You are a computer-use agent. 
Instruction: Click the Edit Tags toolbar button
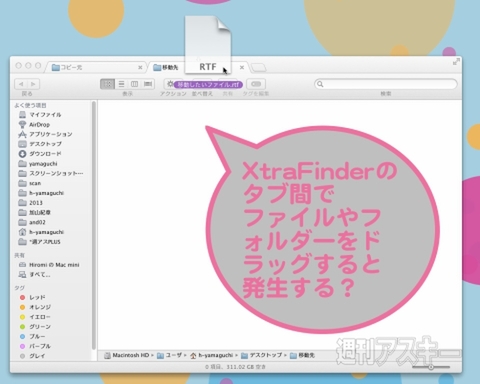click(x=256, y=84)
